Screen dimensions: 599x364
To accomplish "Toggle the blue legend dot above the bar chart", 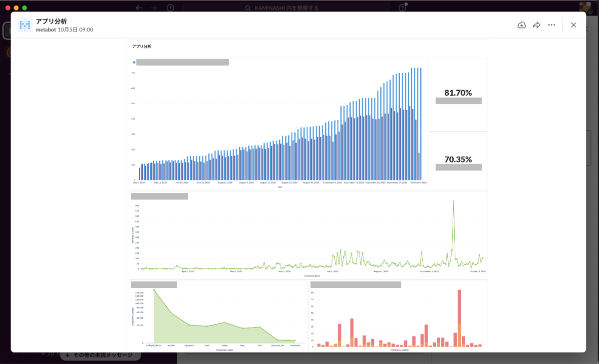I will (134, 62).
